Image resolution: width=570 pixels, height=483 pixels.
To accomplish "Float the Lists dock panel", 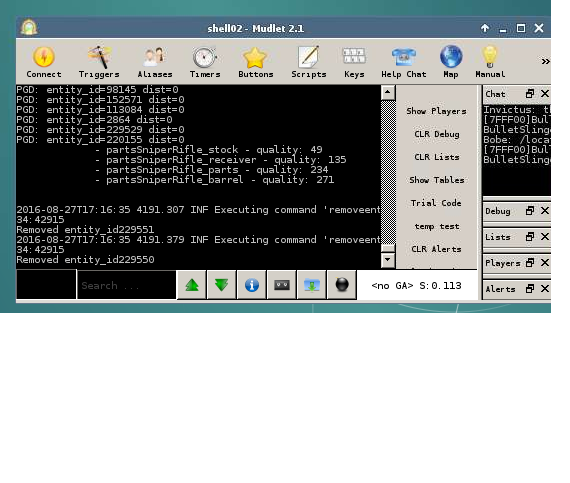I will click(x=530, y=237).
